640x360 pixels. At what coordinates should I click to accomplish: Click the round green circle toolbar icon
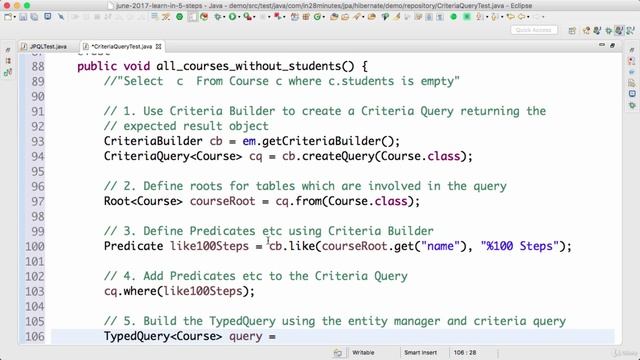click(453, 17)
